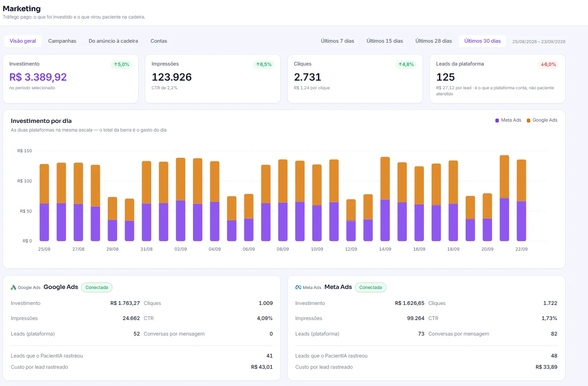Go to the Contas tab
The image size is (588, 386).
(159, 41)
